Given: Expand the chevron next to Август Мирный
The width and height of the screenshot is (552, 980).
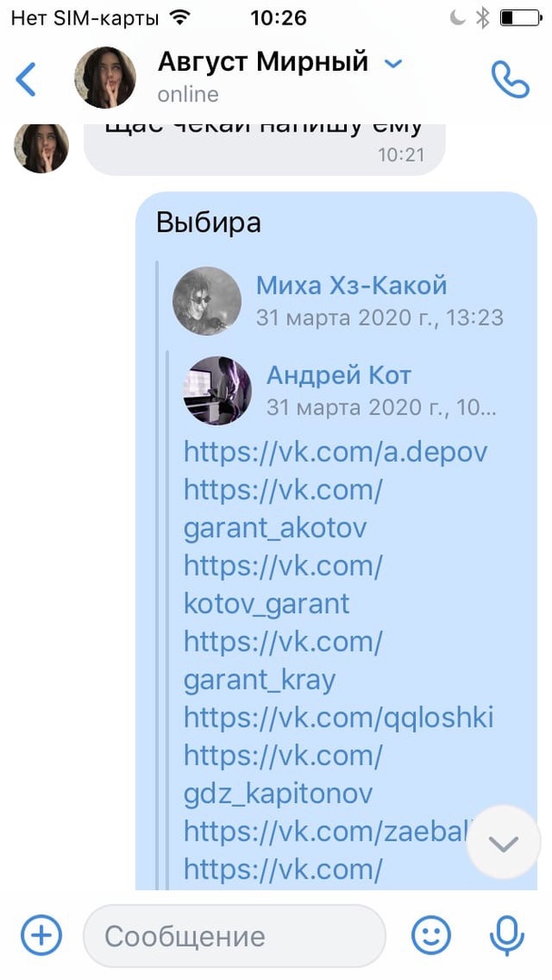Looking at the screenshot, I should (392, 64).
